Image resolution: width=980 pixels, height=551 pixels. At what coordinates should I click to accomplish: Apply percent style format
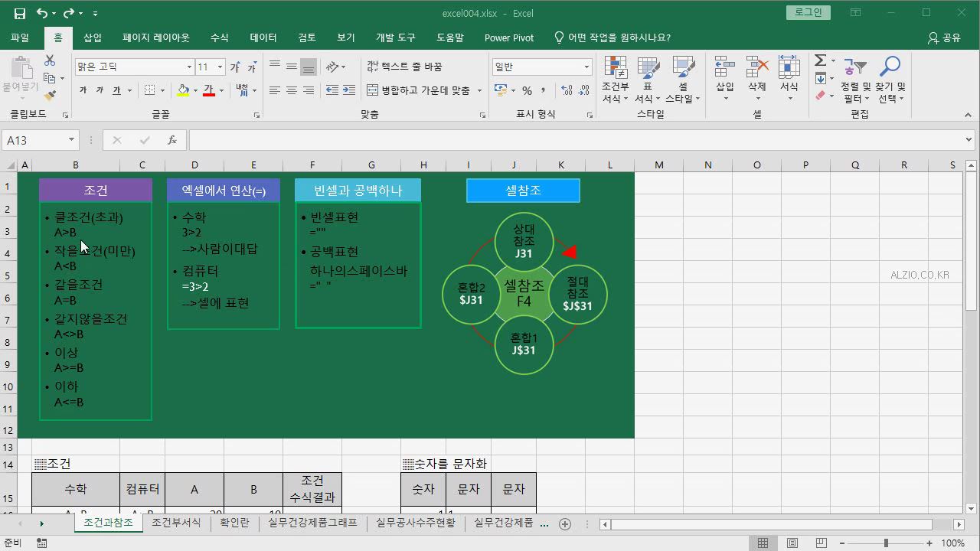(527, 90)
